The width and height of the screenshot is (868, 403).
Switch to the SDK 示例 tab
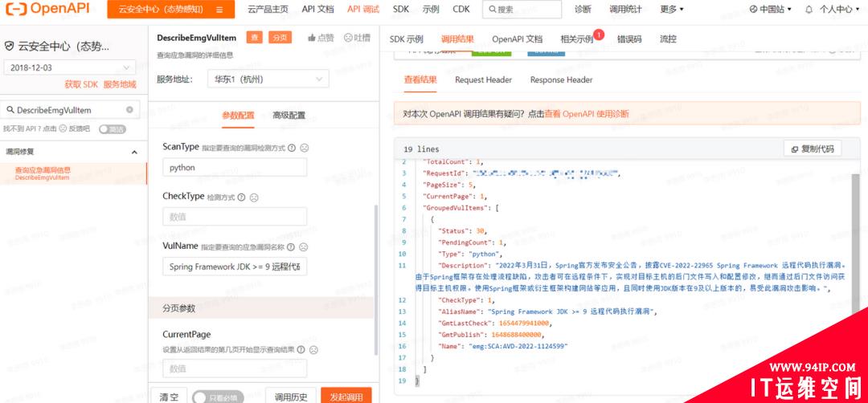pos(406,39)
